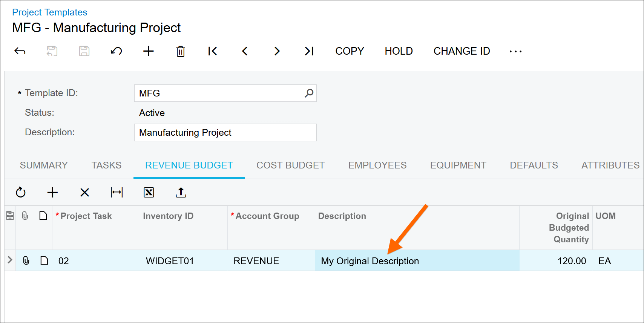Image resolution: width=644 pixels, height=323 pixels.
Task: Click the back arrow icon in toolbar
Action: pos(20,51)
